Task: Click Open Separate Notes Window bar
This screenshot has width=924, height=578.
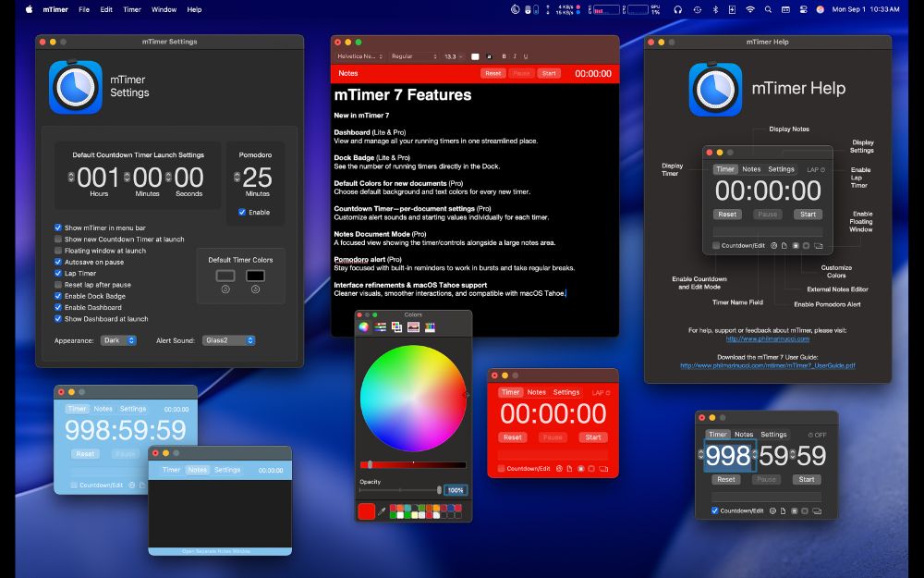Action: [x=220, y=551]
